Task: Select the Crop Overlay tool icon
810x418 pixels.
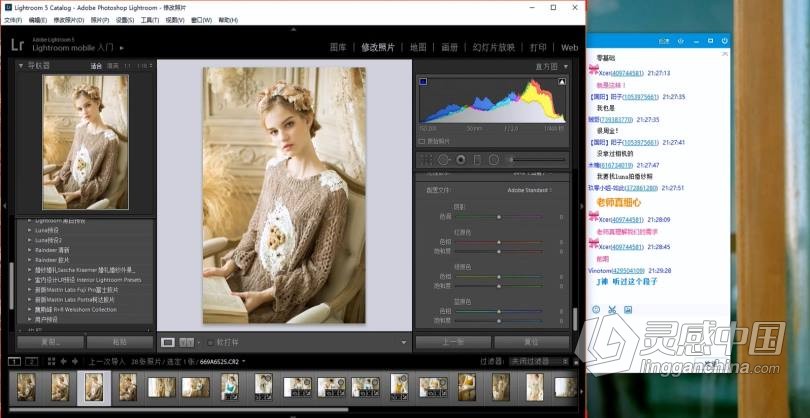Action: click(x=426, y=160)
